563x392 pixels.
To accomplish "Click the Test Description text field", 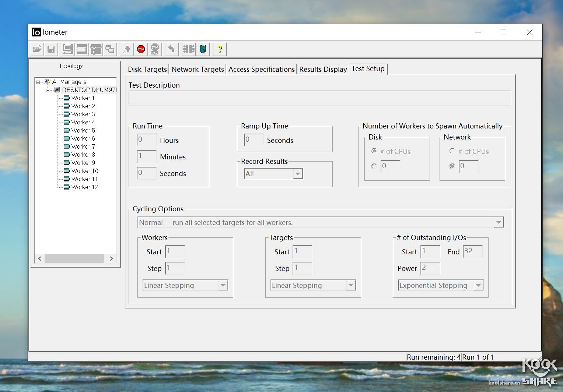I will click(319, 98).
